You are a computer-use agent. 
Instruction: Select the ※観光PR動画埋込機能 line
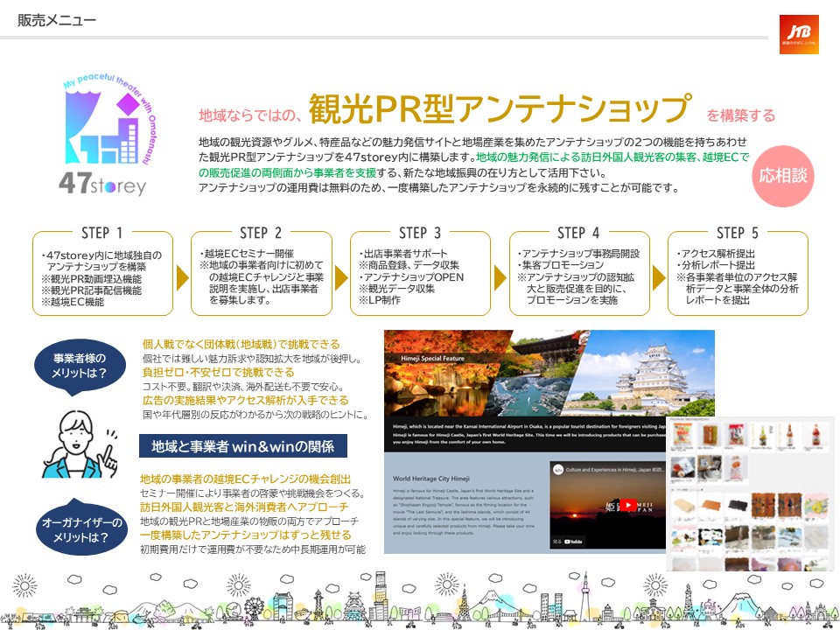(x=92, y=279)
